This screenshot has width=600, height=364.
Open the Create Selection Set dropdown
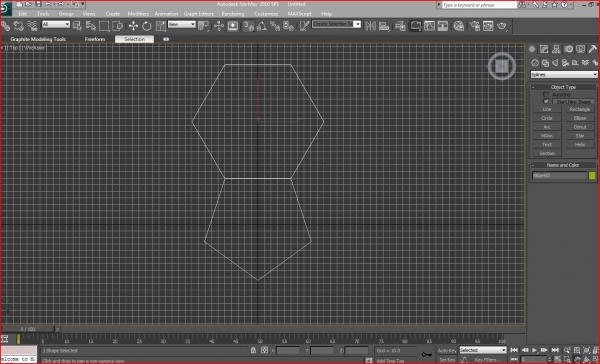pos(336,24)
